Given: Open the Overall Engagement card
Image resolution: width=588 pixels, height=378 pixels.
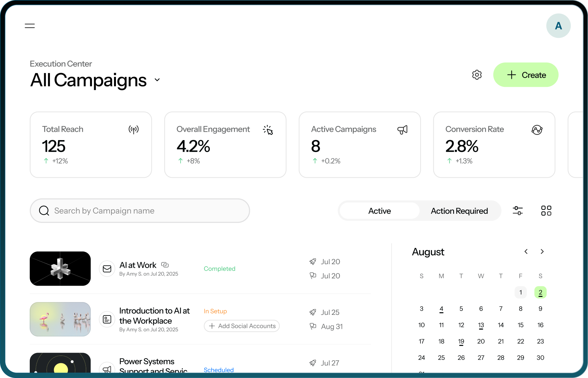Looking at the screenshot, I should [225, 145].
